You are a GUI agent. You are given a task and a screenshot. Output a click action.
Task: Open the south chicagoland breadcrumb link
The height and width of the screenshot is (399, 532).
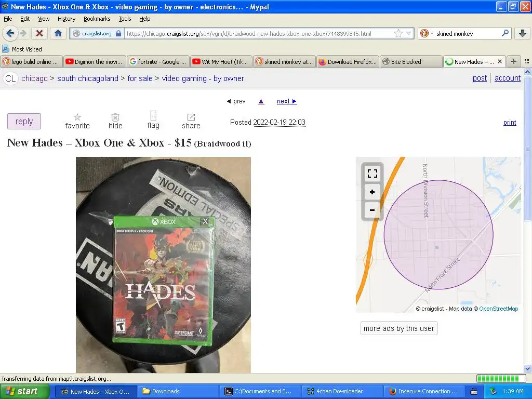tap(87, 78)
